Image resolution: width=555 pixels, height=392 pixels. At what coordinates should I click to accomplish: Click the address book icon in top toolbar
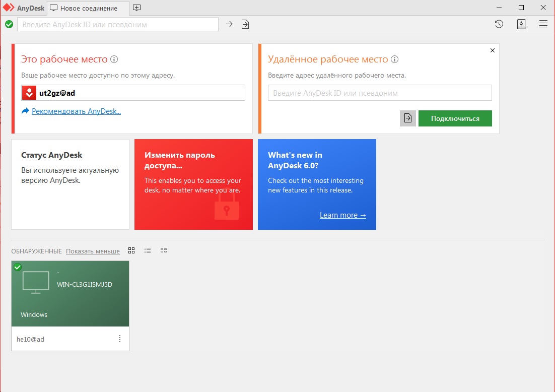point(521,24)
